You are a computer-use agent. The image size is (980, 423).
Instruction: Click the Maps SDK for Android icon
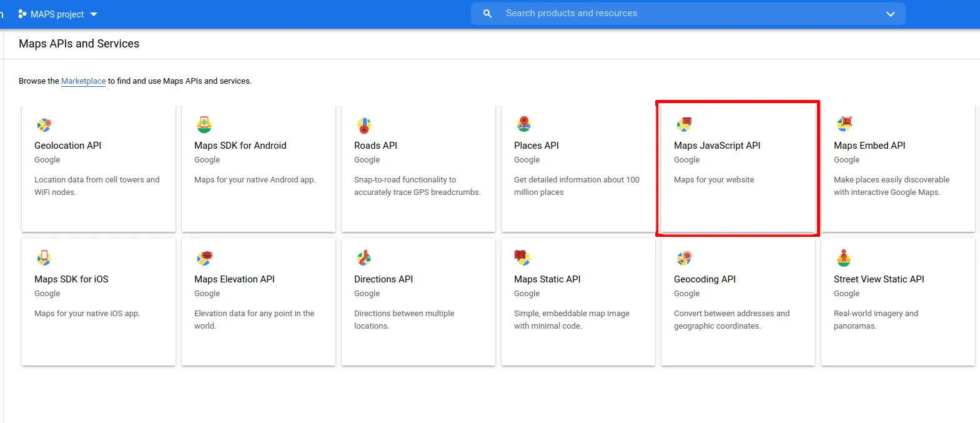click(204, 124)
